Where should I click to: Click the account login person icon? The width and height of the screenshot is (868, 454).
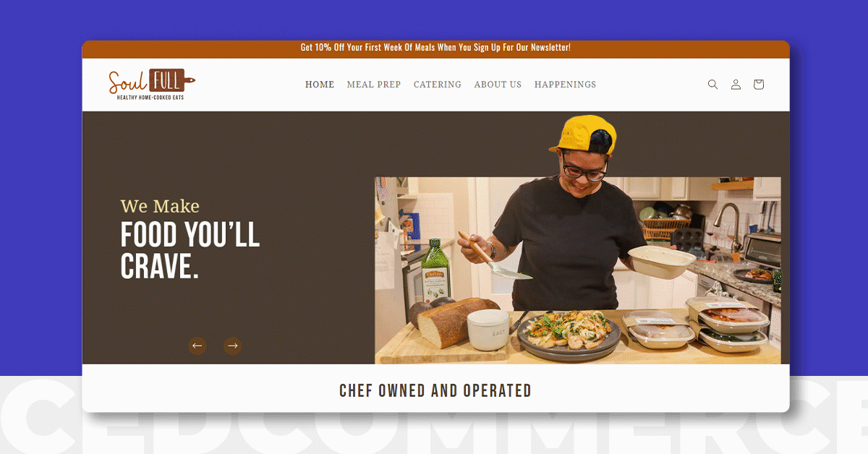pos(736,85)
